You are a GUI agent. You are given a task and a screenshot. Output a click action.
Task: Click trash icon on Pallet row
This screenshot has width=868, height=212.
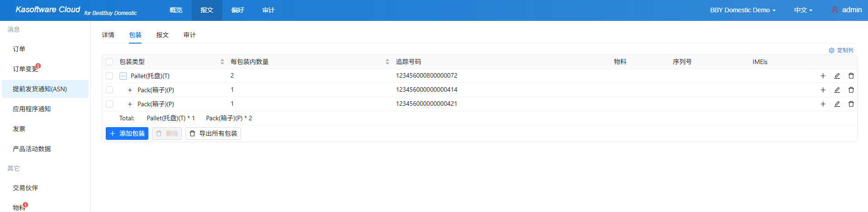[x=851, y=76]
